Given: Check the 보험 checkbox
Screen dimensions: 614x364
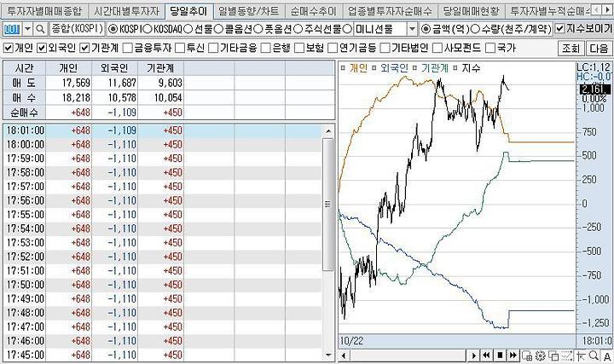Looking at the screenshot, I should 299,48.
